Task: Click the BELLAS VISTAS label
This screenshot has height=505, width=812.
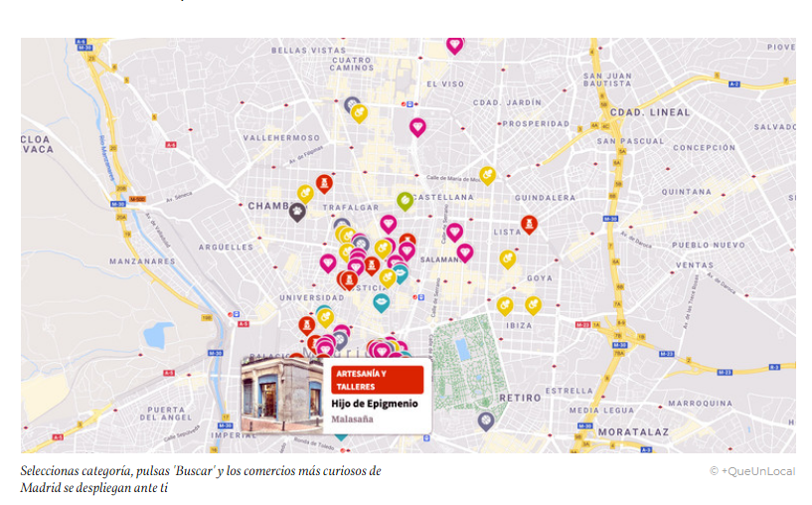Action: tap(309, 51)
